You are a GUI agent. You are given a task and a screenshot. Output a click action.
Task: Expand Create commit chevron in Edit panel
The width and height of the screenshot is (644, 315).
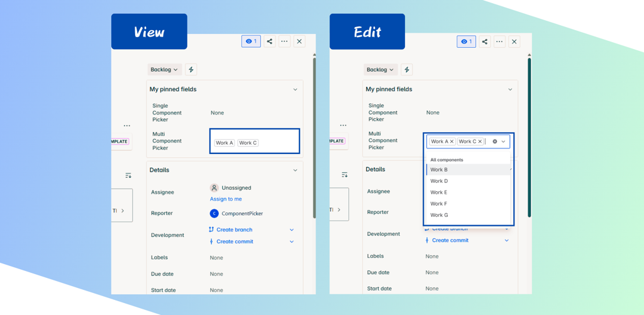(x=507, y=240)
